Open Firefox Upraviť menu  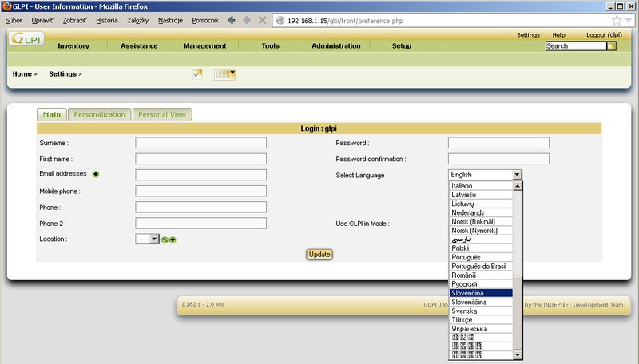pyautogui.click(x=42, y=21)
